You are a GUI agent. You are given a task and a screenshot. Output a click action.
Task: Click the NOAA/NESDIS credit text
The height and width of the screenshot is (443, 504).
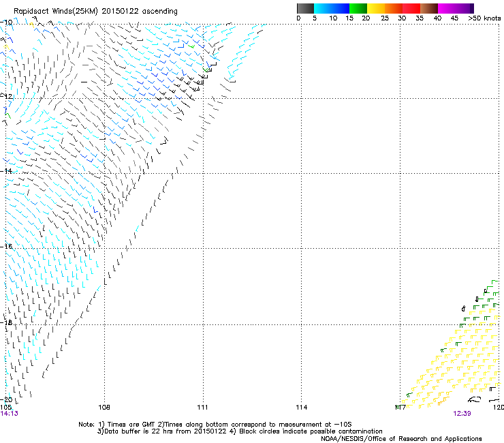[401, 439]
